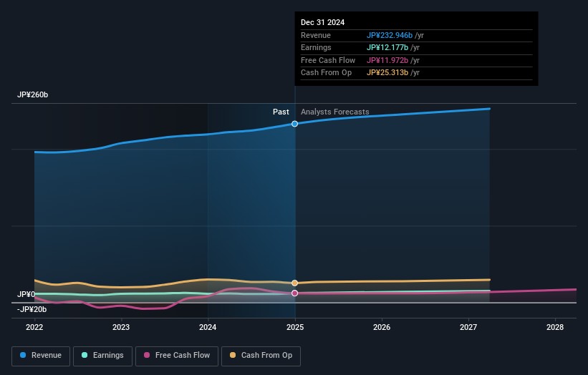Image resolution: width=588 pixels, height=375 pixels.
Task: Click the 'Analysts Forecasts' label
Action: (x=335, y=112)
